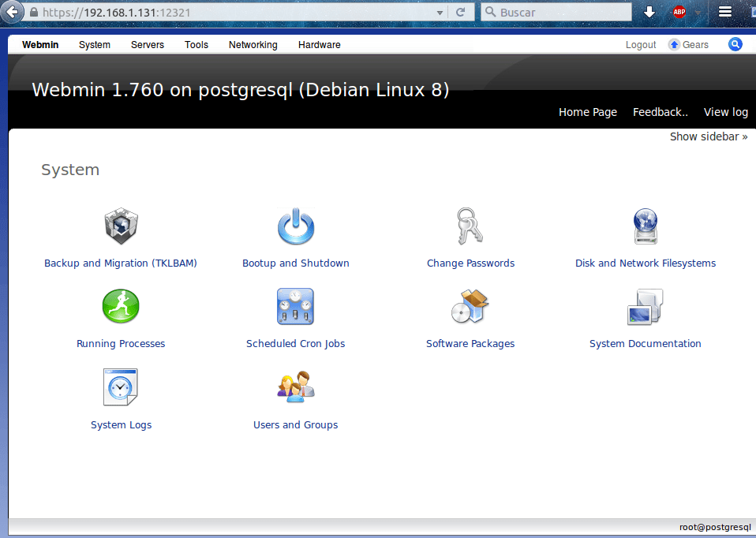Open the Change Passwords keys icon

[470, 227]
